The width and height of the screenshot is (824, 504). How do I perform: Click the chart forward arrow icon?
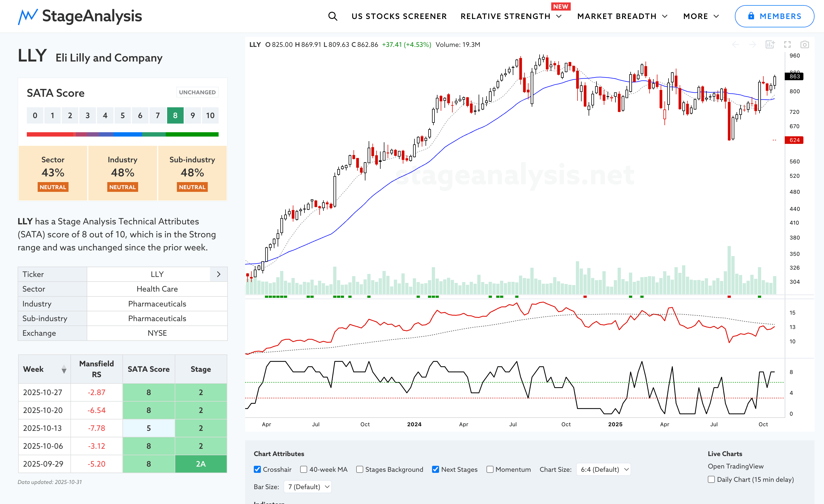pyautogui.click(x=752, y=44)
